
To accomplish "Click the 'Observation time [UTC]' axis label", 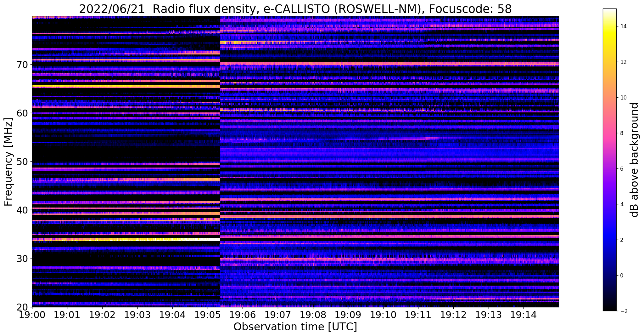I will tap(295, 327).
